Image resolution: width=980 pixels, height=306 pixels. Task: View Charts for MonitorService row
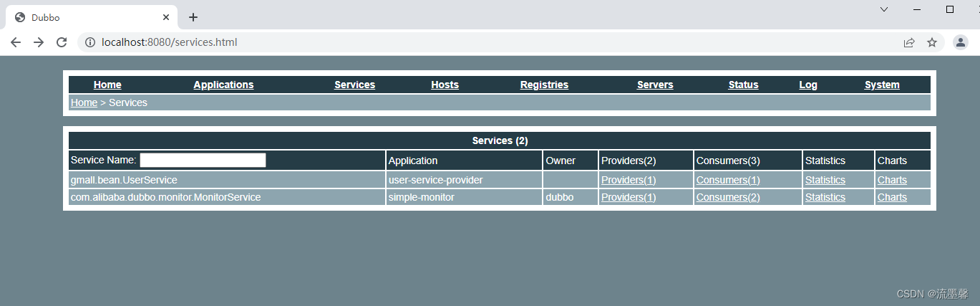click(x=892, y=197)
